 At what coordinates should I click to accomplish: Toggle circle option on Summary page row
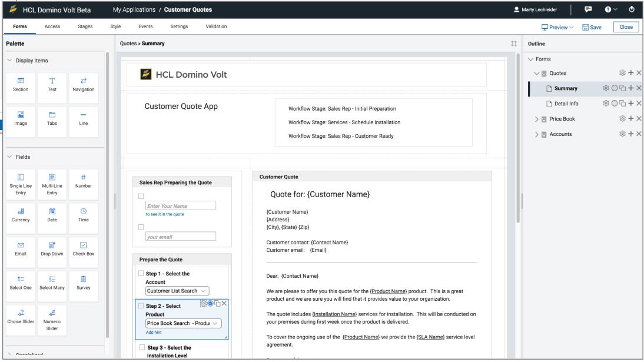[615, 88]
